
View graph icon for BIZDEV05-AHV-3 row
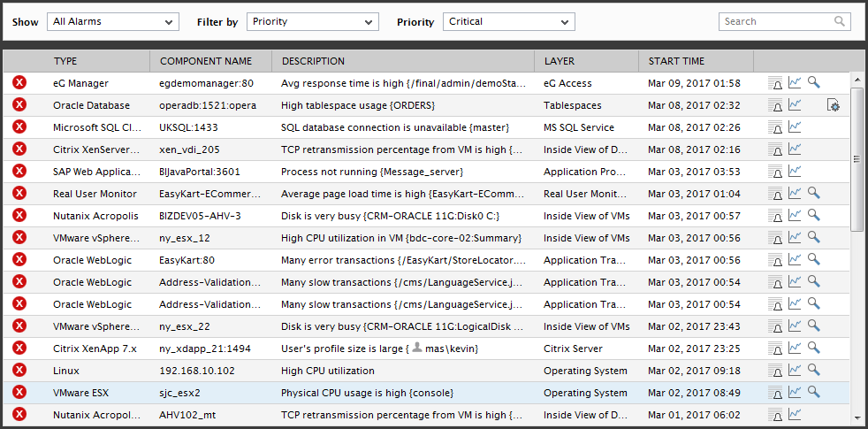[795, 216]
